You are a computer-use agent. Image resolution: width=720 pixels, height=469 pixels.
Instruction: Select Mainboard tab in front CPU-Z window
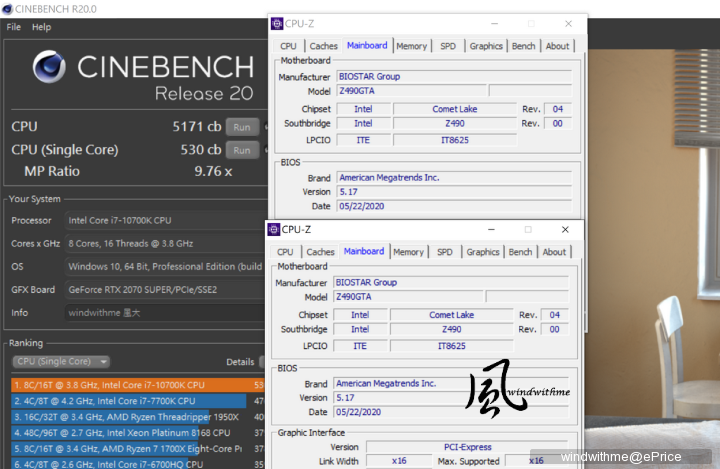[x=364, y=251]
